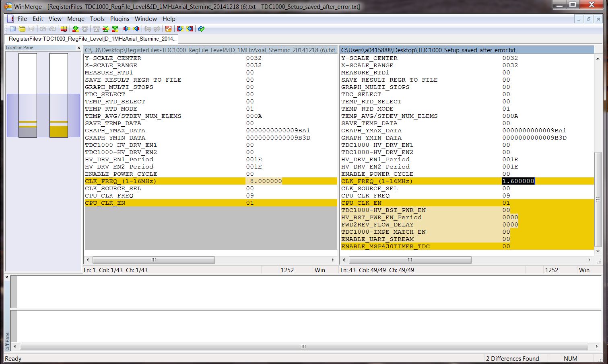
Task: Click the FWD2REV_FLOW_DELAY line
Action: pos(467,224)
